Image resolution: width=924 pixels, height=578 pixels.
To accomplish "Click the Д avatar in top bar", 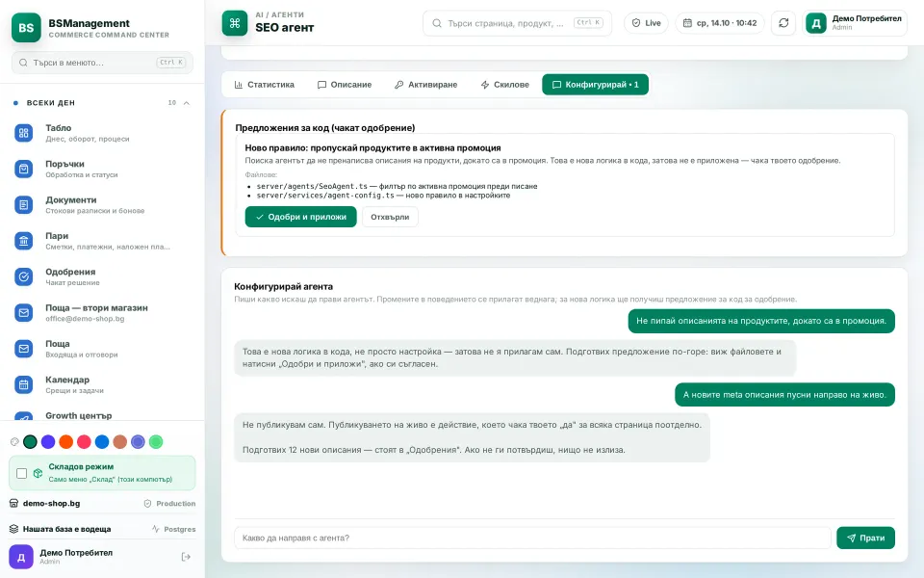I will (x=816, y=23).
